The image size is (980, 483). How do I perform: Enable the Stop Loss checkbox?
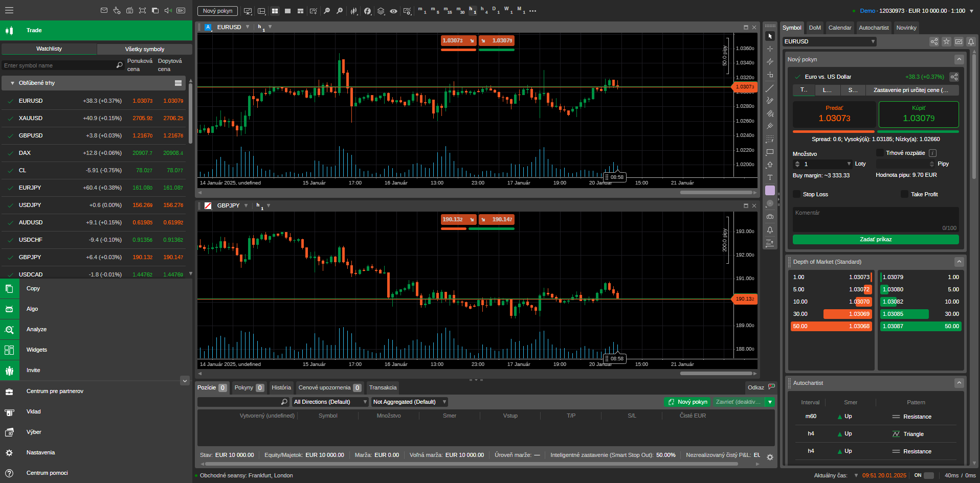pyautogui.click(x=797, y=194)
